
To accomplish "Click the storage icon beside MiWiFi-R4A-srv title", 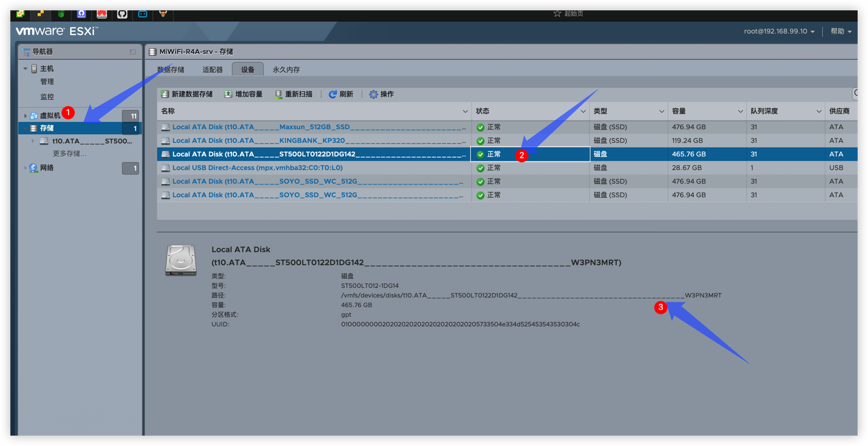I will (x=153, y=52).
